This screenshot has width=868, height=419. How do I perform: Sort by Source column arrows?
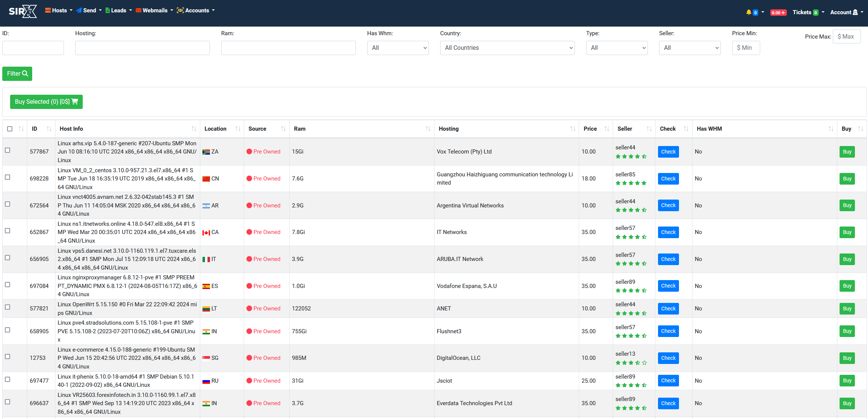click(x=283, y=129)
